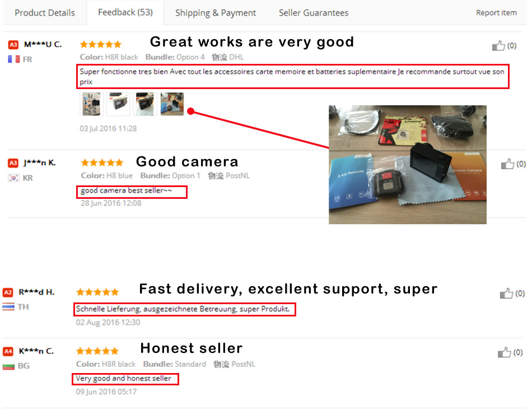Open second review photo thumbnail
Screen dimensions: 532x410
tap(118, 104)
